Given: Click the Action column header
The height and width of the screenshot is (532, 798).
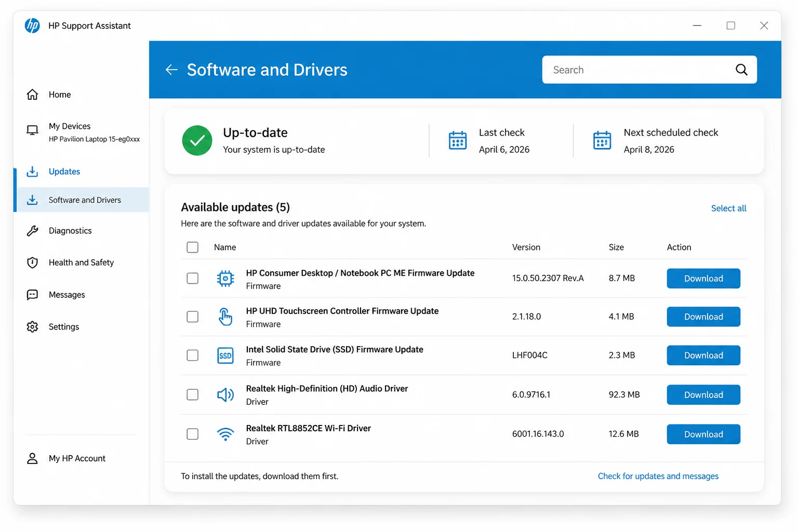Looking at the screenshot, I should (x=679, y=247).
